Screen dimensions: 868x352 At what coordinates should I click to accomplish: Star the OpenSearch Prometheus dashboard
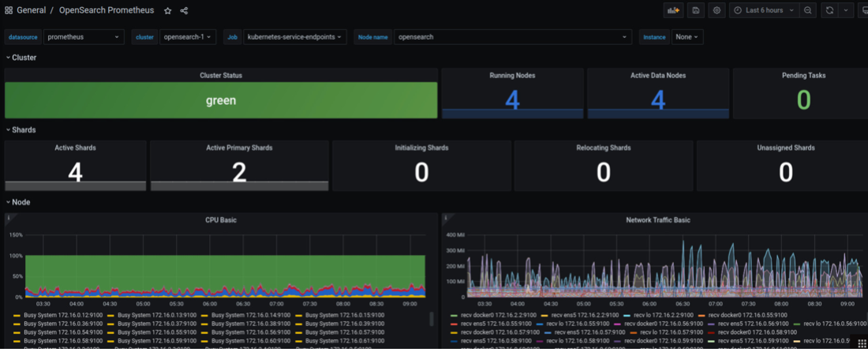167,11
